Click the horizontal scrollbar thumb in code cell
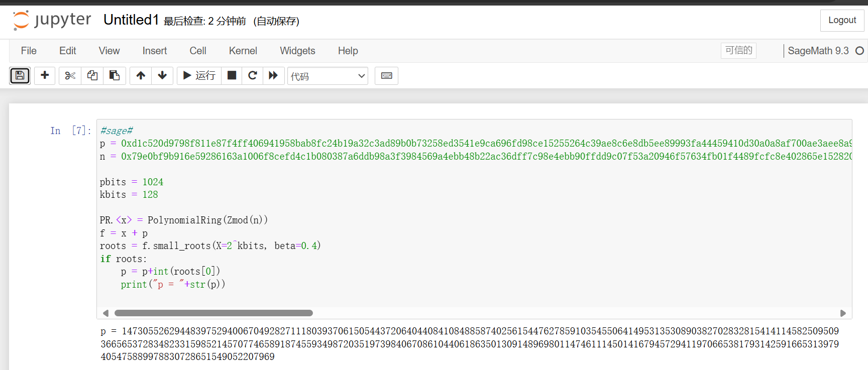Image resolution: width=868 pixels, height=370 pixels. [213, 313]
